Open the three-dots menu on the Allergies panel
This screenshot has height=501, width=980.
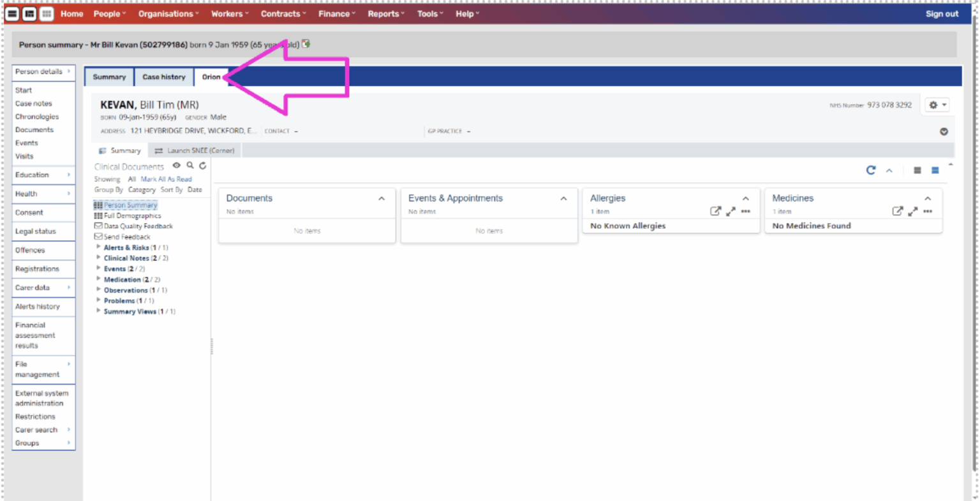pos(745,212)
